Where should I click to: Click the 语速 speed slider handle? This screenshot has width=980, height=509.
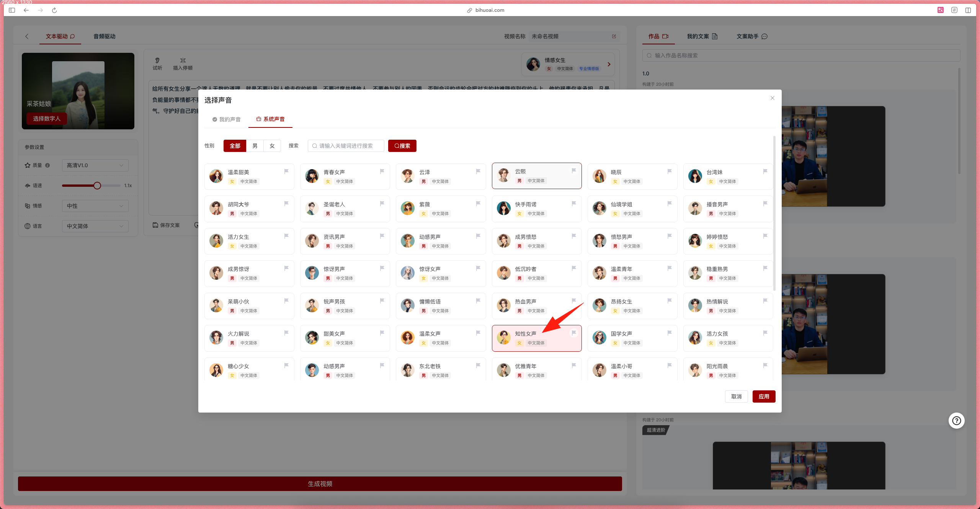click(x=97, y=186)
